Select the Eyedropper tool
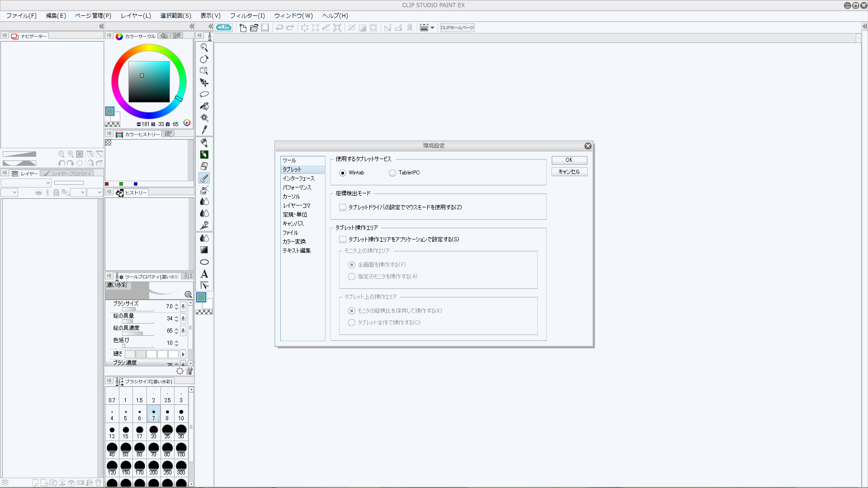 pos(204,130)
